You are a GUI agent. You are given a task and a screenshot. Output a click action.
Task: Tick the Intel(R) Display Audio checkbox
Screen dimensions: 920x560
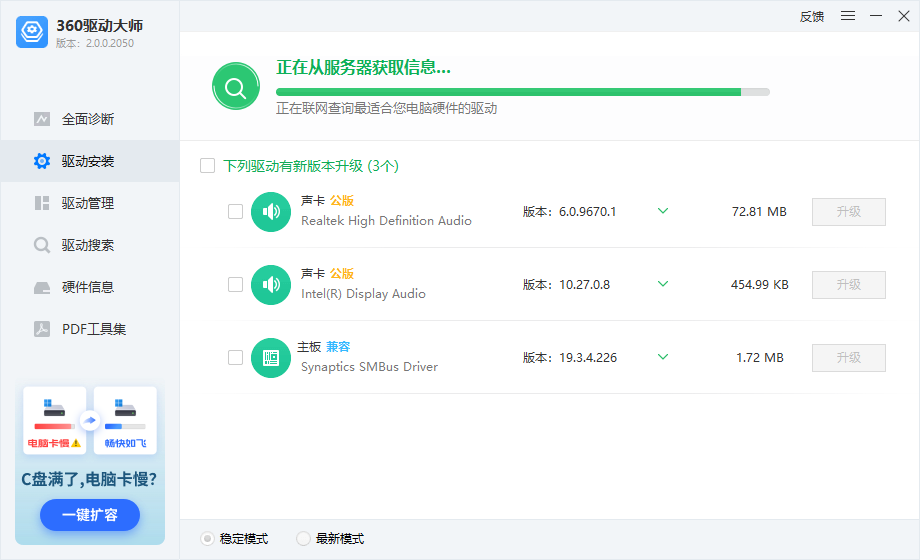click(235, 285)
